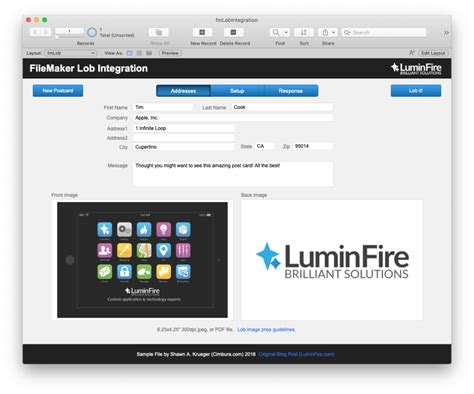Viewport: 474px width, 394px height.
Task: Click the record number field in toolbar
Action: 69,31
